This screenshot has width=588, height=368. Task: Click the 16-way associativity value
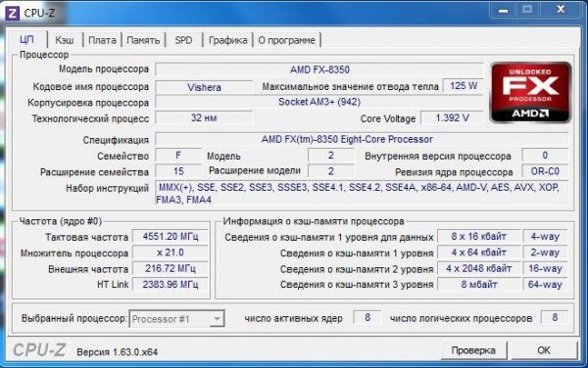pyautogui.click(x=545, y=268)
